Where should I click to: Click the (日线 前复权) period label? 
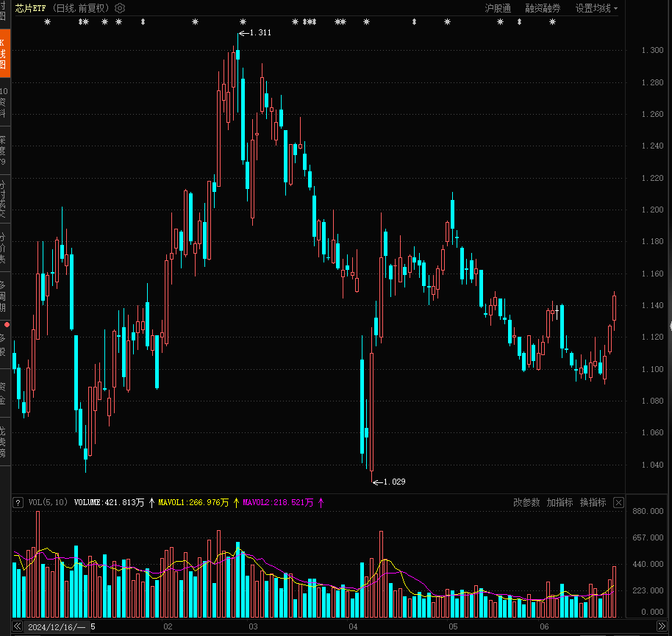pyautogui.click(x=82, y=8)
